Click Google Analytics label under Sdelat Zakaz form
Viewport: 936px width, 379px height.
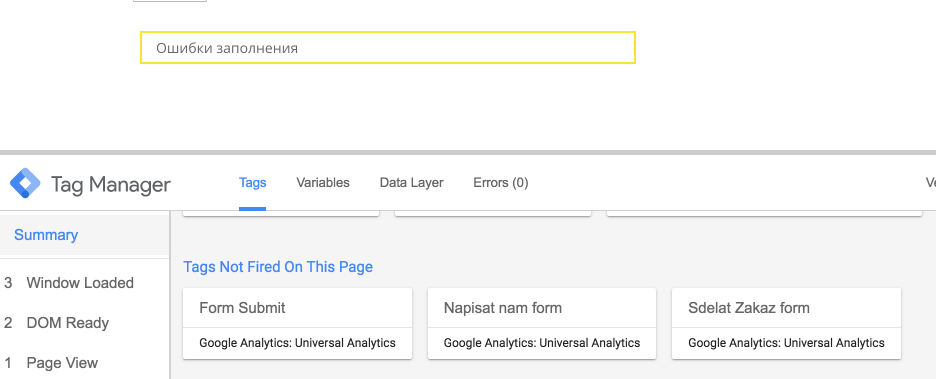[x=786, y=343]
